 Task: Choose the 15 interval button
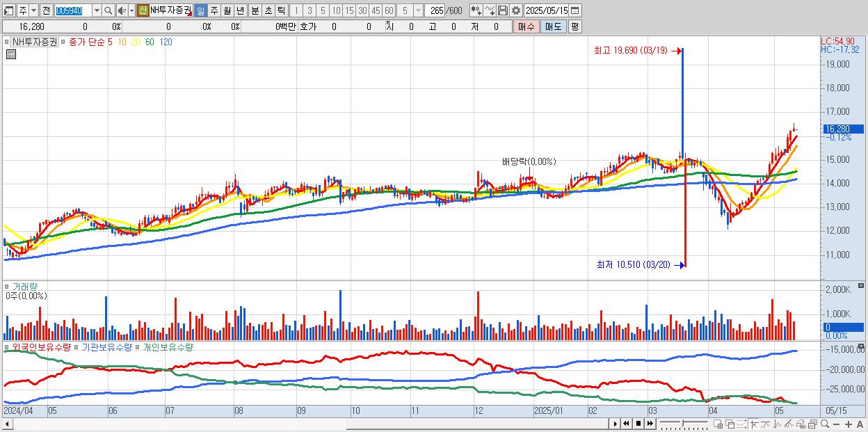[x=349, y=10]
